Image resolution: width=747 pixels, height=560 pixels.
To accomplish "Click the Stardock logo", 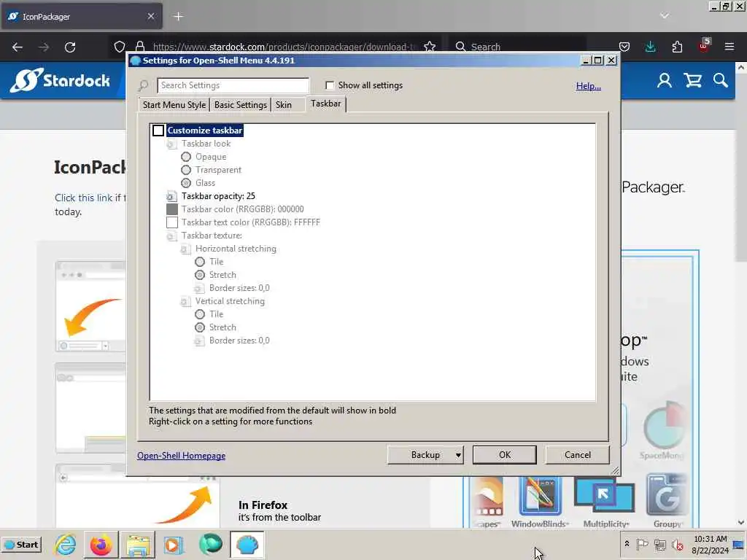I will (60, 80).
